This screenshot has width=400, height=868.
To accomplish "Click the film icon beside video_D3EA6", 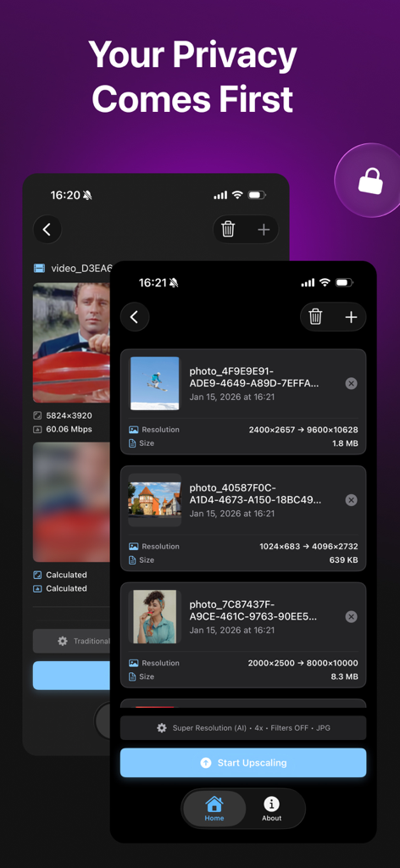I will (x=39, y=269).
